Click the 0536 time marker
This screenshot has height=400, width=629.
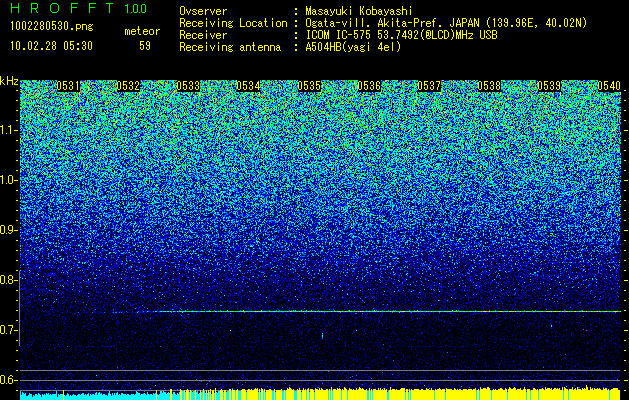click(x=369, y=86)
